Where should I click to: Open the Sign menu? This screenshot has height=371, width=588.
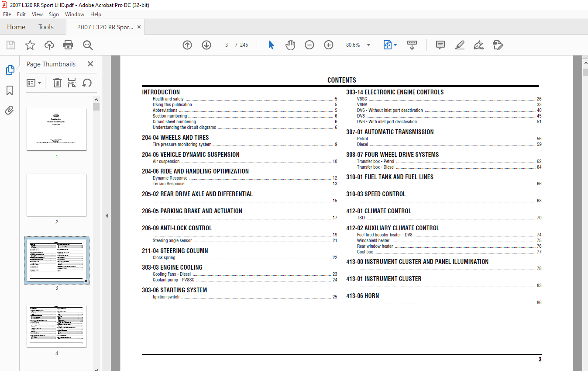pos(54,14)
